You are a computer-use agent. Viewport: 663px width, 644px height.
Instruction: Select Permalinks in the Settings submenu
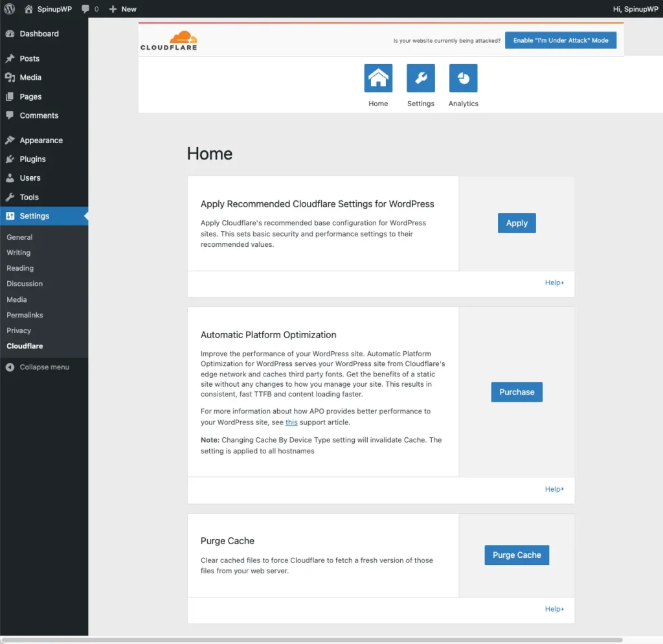pos(25,315)
